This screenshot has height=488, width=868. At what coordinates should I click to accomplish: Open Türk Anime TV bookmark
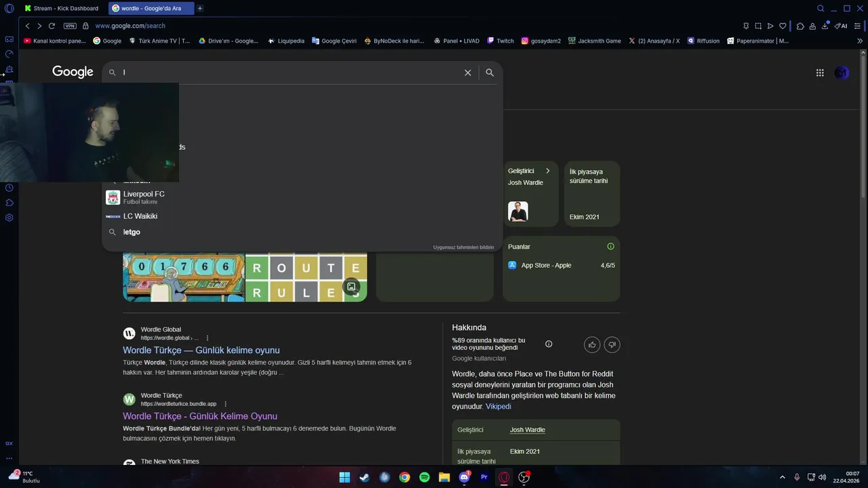tap(159, 41)
